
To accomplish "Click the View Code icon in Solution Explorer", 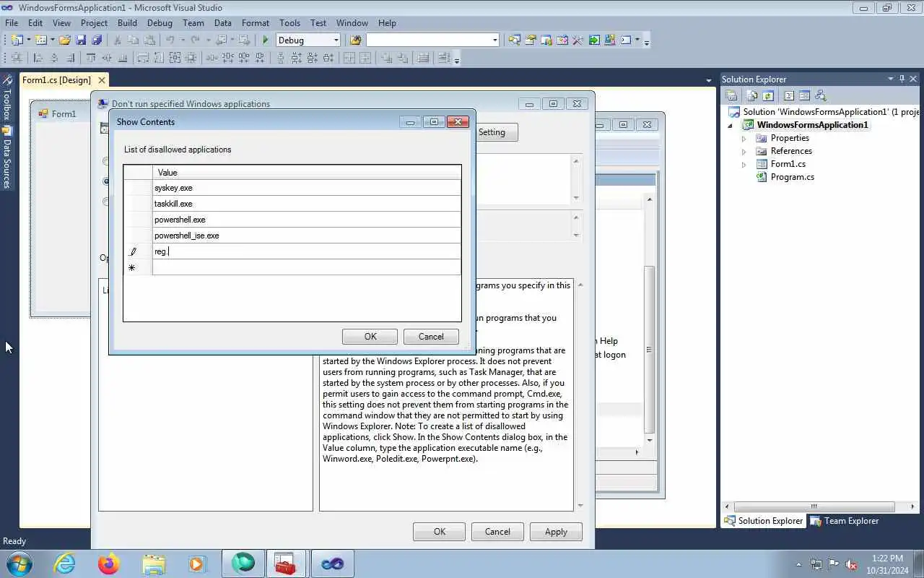I will [789, 95].
